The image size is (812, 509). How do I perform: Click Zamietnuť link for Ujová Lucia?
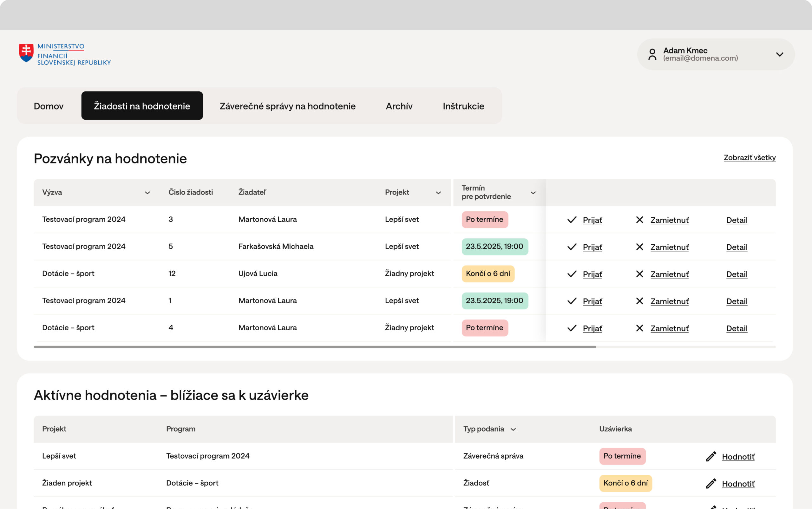pos(669,274)
